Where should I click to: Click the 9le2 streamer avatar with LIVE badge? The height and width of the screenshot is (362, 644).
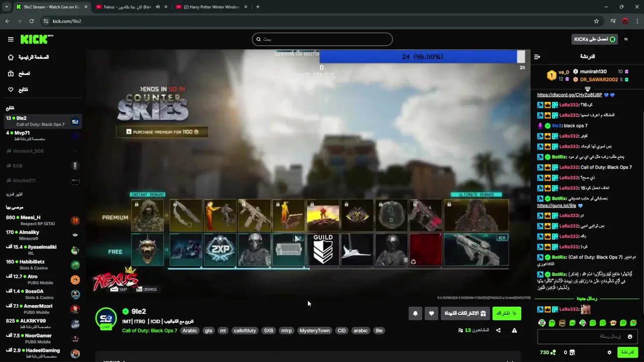(106, 319)
